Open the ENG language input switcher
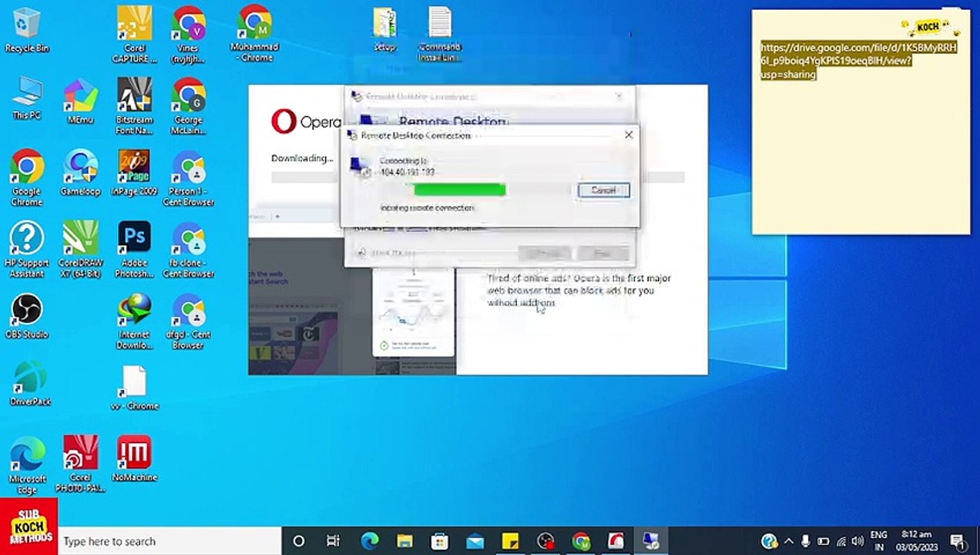The image size is (980, 555). [878, 541]
